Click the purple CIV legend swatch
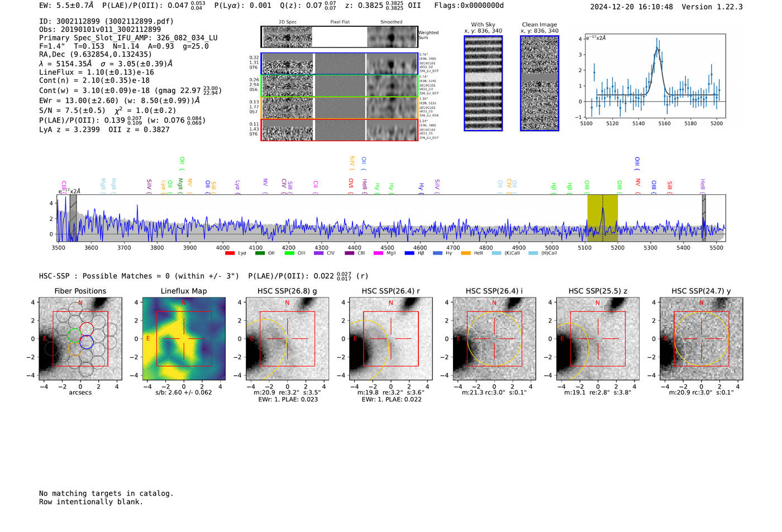782x532 pixels. coord(318,253)
